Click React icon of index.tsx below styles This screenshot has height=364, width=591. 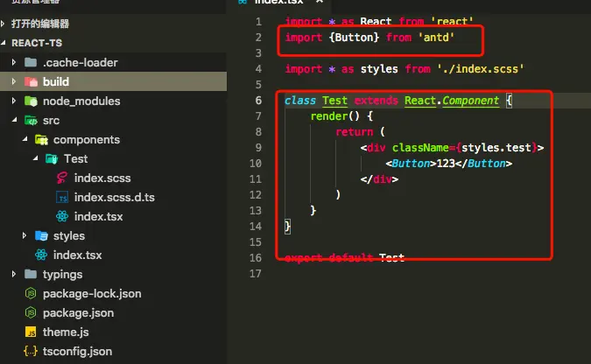[41, 255]
